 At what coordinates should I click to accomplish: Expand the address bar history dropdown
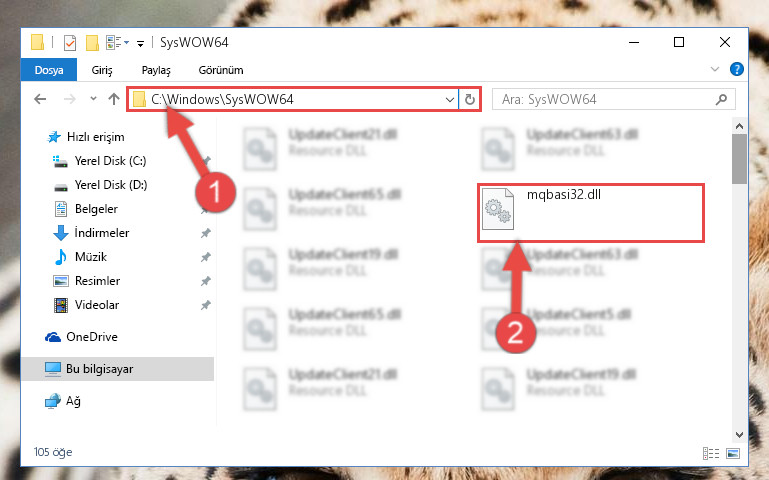click(449, 100)
